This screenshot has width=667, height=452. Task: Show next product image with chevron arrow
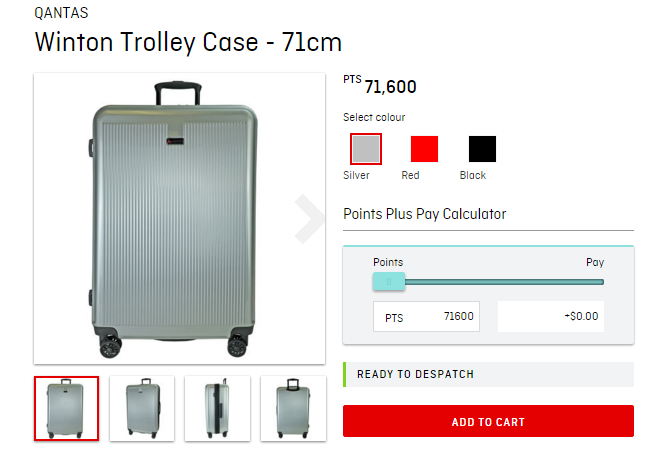[309, 219]
